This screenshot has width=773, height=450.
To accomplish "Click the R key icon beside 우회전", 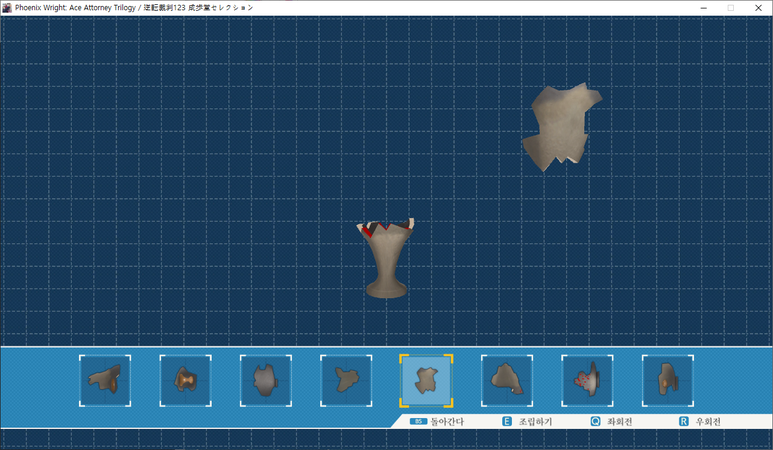I will (684, 421).
